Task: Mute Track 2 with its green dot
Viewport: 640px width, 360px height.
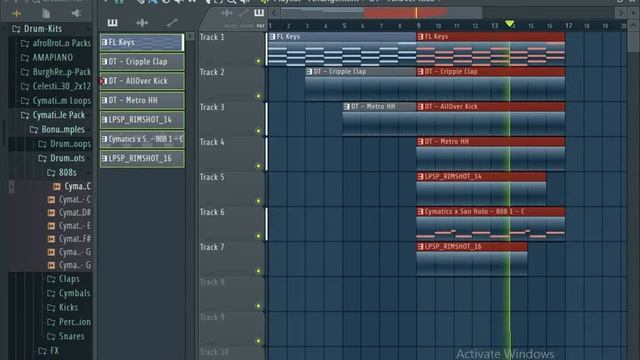Action: click(258, 96)
